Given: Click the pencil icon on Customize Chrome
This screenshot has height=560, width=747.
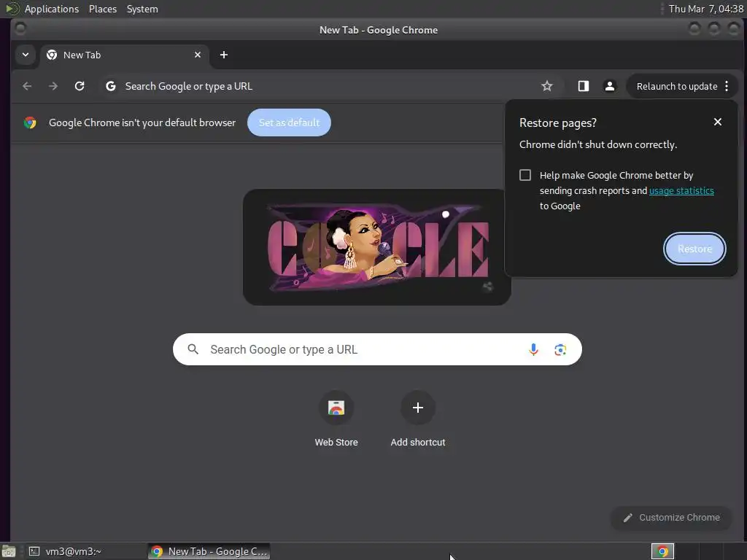Looking at the screenshot, I should point(628,518).
